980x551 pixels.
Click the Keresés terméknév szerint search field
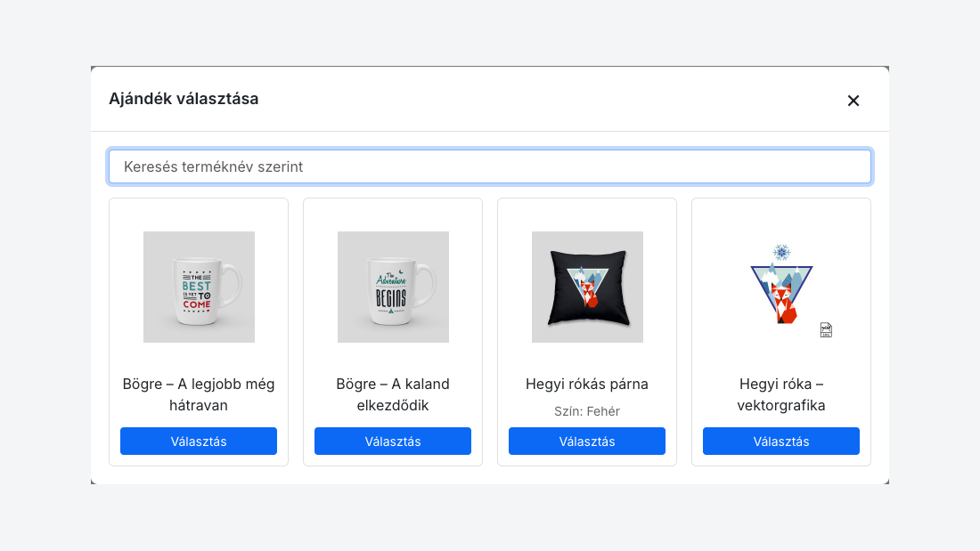click(x=490, y=166)
